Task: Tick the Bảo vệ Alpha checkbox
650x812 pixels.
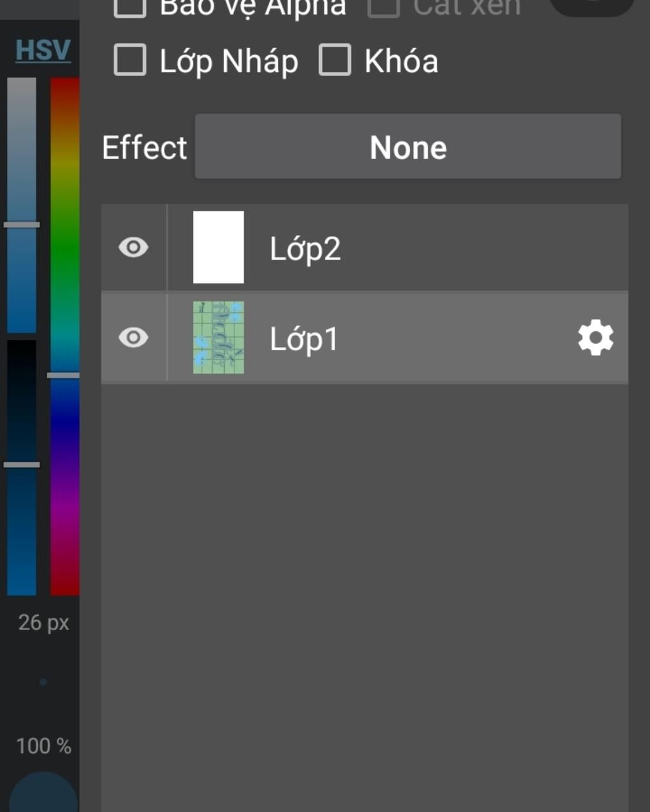Action: (x=130, y=6)
